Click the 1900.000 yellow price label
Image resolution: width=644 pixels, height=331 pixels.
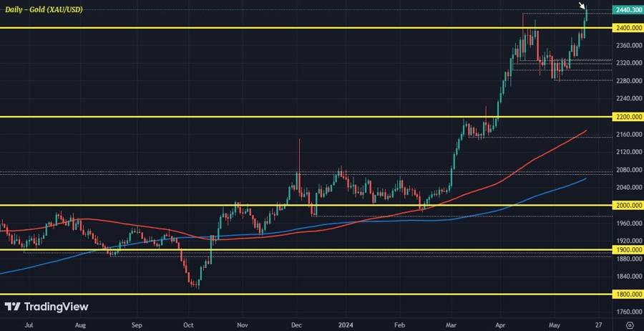click(628, 249)
